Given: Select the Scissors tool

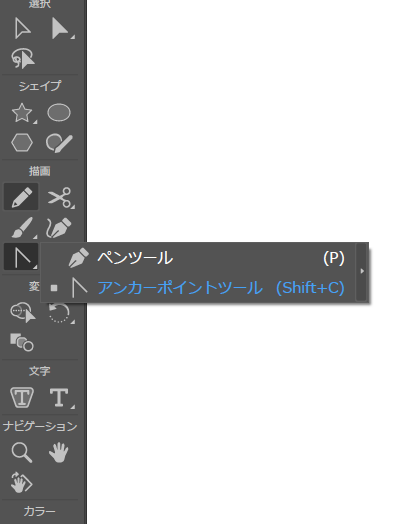Looking at the screenshot, I should [x=60, y=197].
